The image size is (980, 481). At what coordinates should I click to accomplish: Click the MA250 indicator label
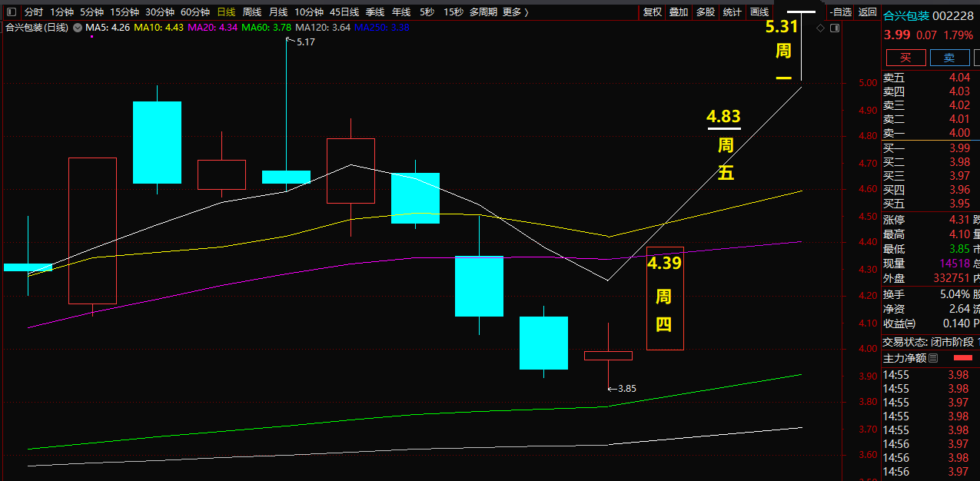click(381, 28)
